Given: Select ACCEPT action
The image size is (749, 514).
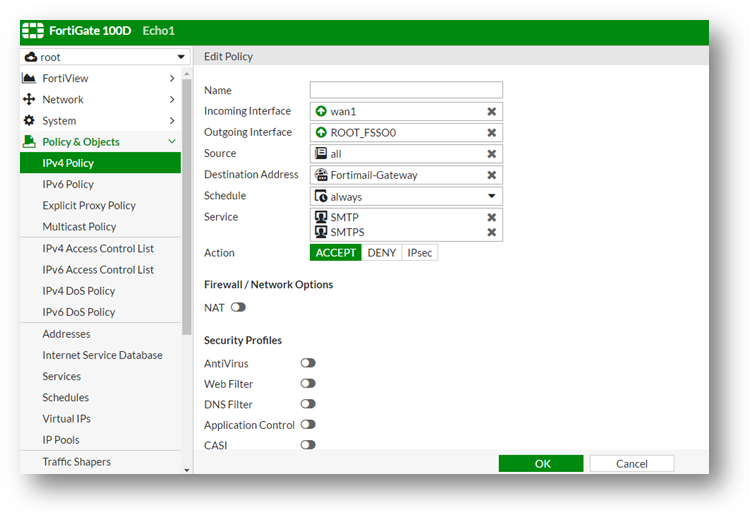Looking at the screenshot, I should point(335,253).
